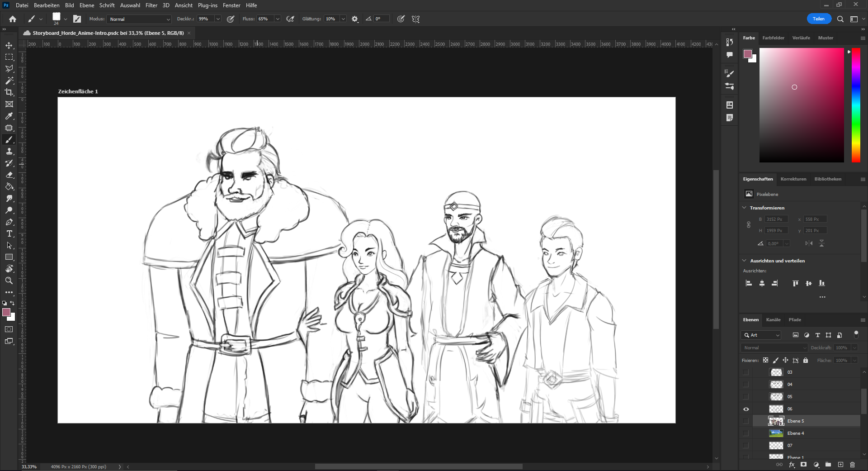This screenshot has height=471, width=868.
Task: Click the foreground color swatch in toolbar
Action: pyautogui.click(x=6, y=313)
